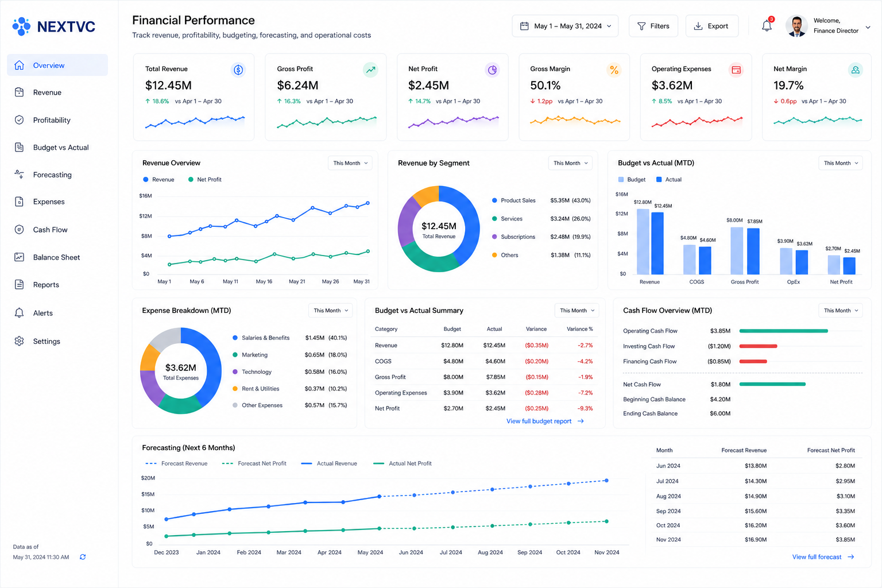The width and height of the screenshot is (882, 588).
Task: Open the May 1 – May 31, 2024 date dropdown
Action: (565, 26)
